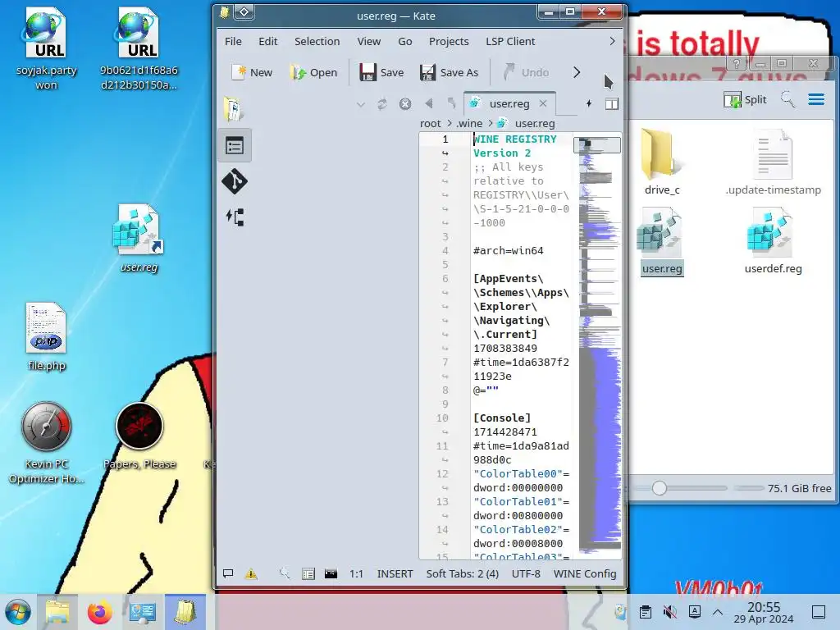Viewport: 840px width, 630px height.
Task: Go forward with the arrow icon
Action: tap(452, 103)
